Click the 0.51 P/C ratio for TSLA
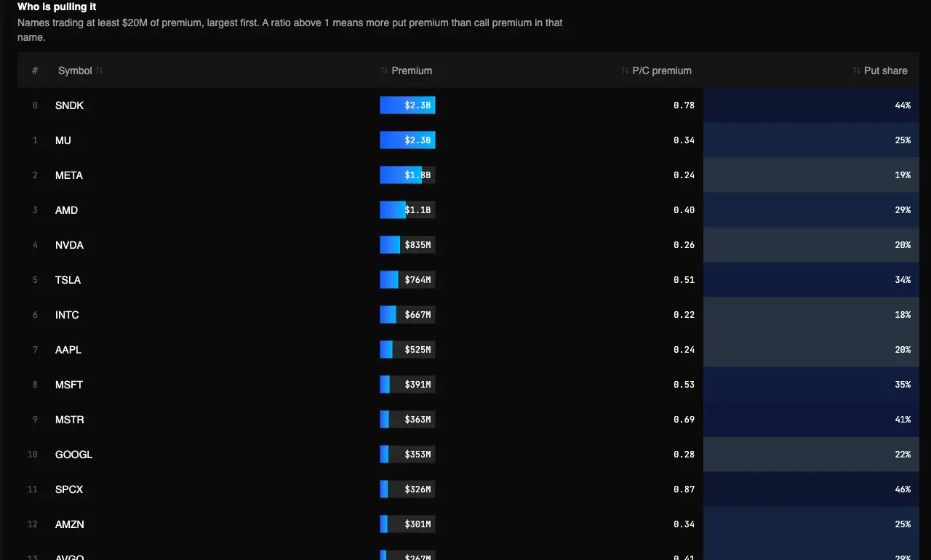 point(684,280)
